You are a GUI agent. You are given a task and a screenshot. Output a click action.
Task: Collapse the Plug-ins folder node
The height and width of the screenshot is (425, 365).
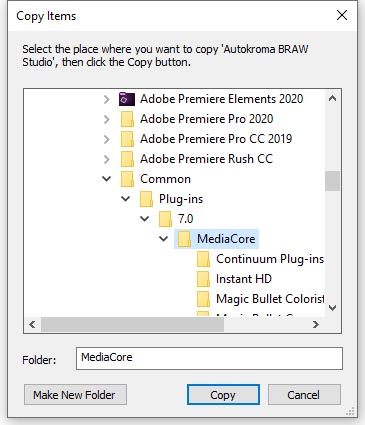(x=126, y=199)
